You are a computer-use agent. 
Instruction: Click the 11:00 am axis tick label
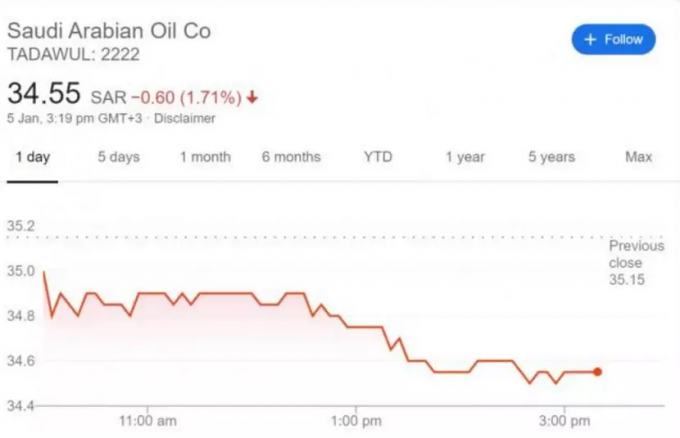(x=148, y=421)
